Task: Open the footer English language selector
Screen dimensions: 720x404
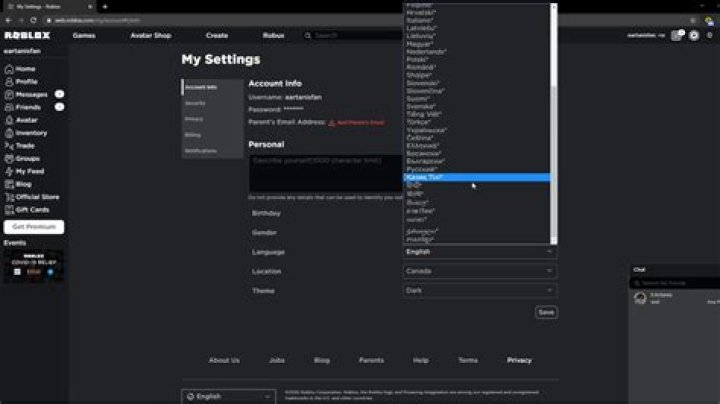Action: click(228, 397)
